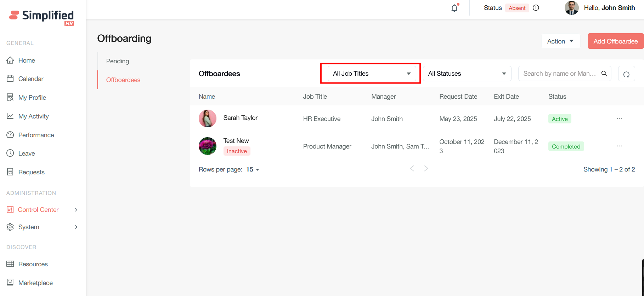Open the All Statuses filter dropdown
Screen dimensions: 644x296
coord(467,74)
